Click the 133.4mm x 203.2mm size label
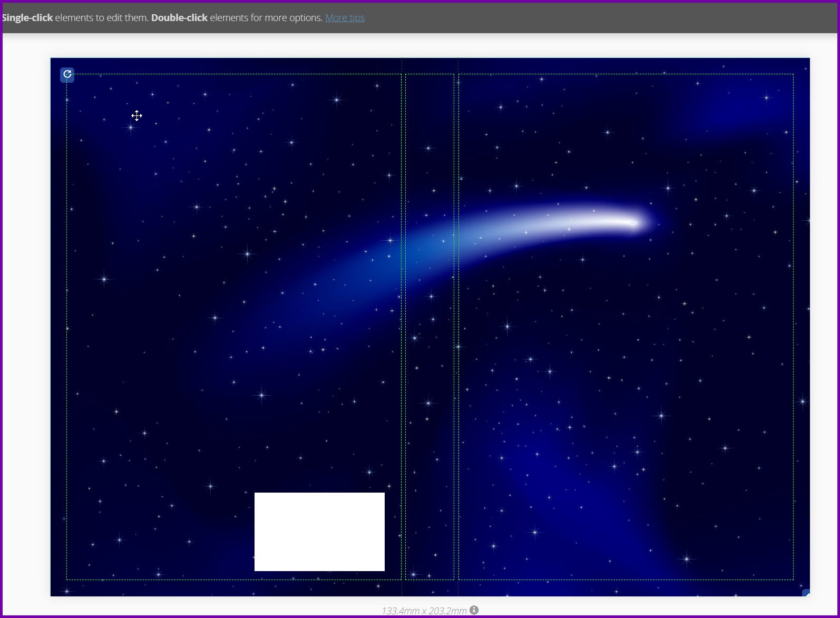The image size is (840, 618). 424,611
